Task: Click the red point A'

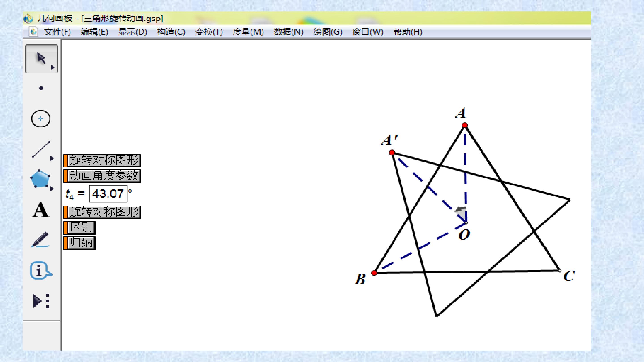Action: 392,152
